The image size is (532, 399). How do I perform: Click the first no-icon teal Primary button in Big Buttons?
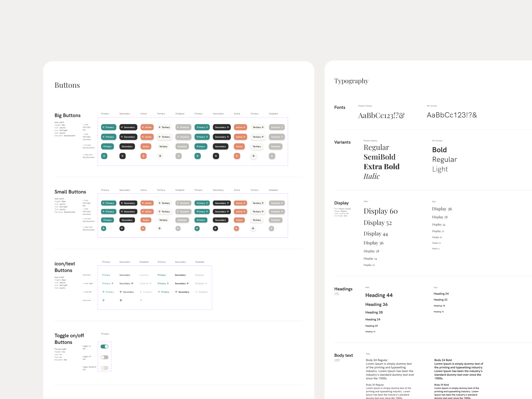tap(107, 147)
